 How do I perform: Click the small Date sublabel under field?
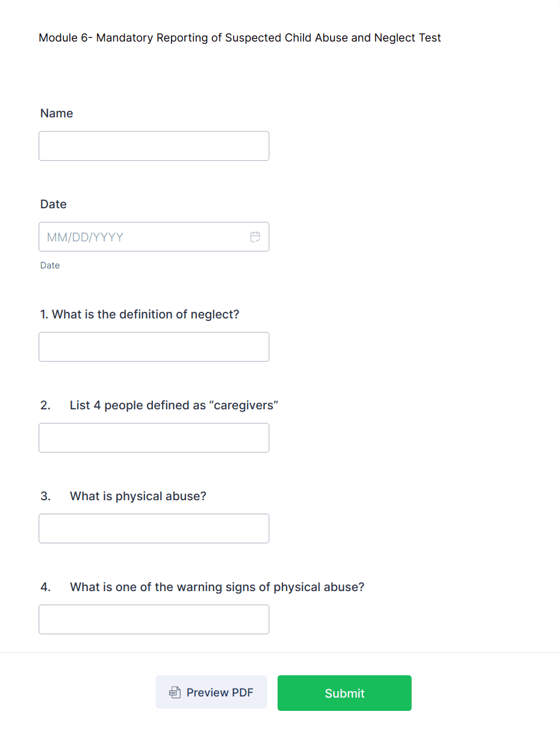pyautogui.click(x=50, y=265)
